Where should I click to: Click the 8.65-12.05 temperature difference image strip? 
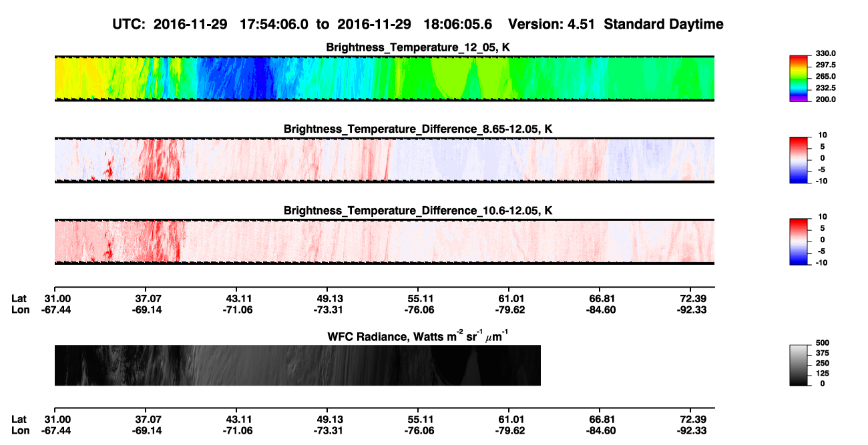pos(384,160)
